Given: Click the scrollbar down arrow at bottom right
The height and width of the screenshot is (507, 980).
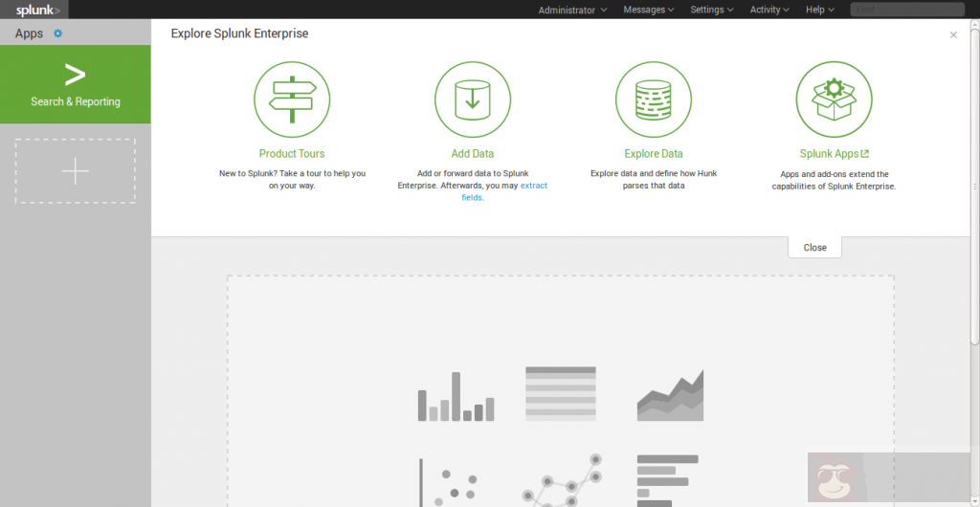Looking at the screenshot, I should pos(975,502).
